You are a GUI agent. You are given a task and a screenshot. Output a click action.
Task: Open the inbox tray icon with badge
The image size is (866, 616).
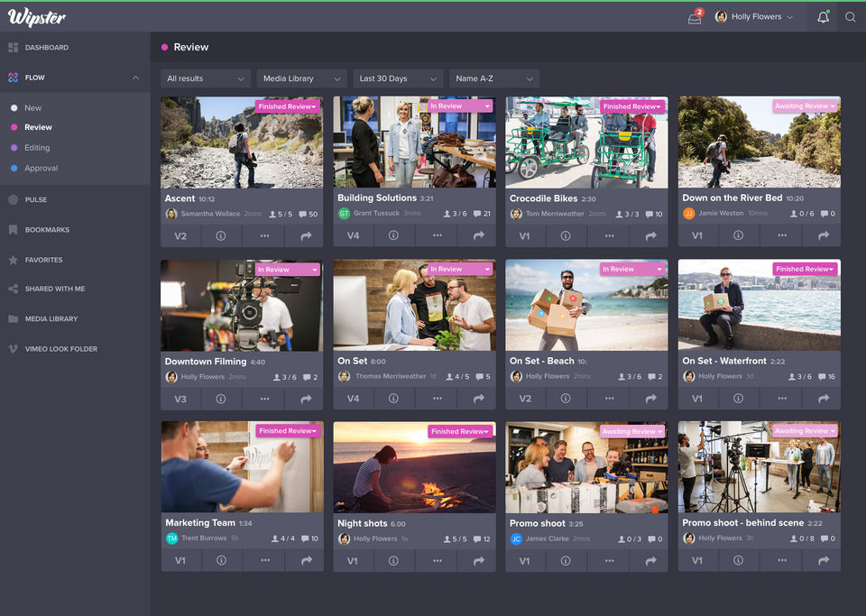click(696, 17)
